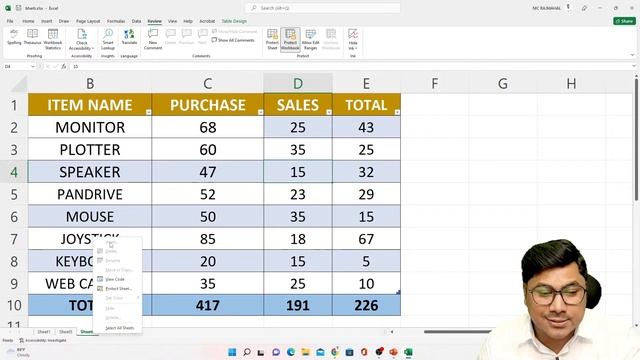Open Workbook Statistics
The height and width of the screenshot is (360, 640).
tap(53, 39)
